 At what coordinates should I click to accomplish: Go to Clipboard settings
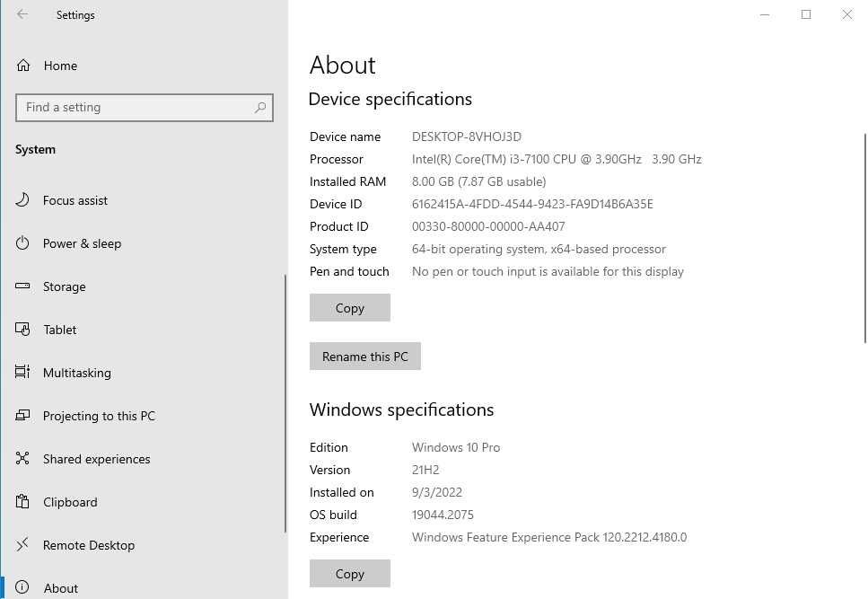144,502
